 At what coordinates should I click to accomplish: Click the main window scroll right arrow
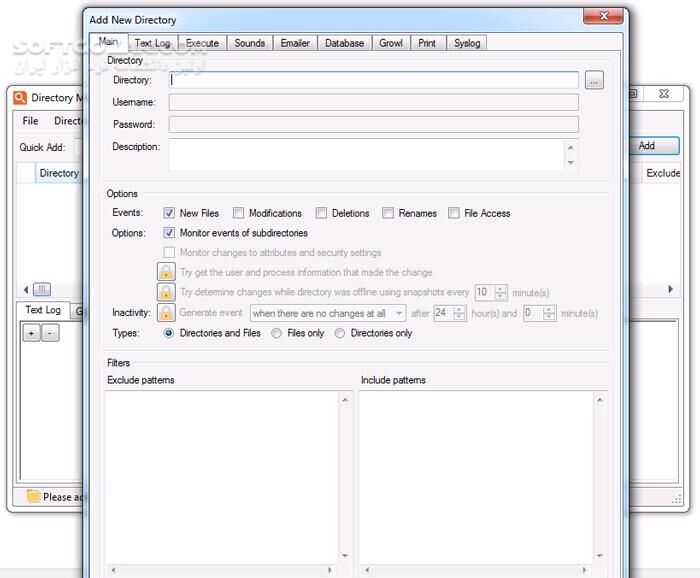click(x=670, y=289)
